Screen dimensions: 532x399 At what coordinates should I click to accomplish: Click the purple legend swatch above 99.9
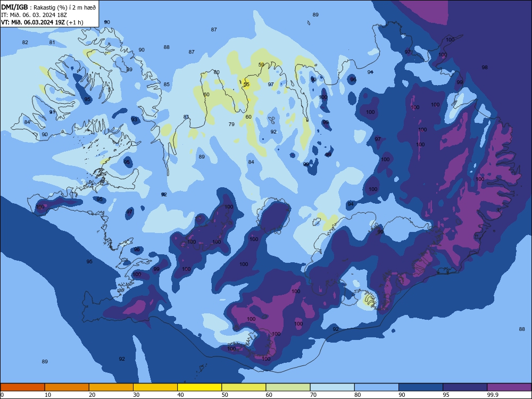[509, 387]
